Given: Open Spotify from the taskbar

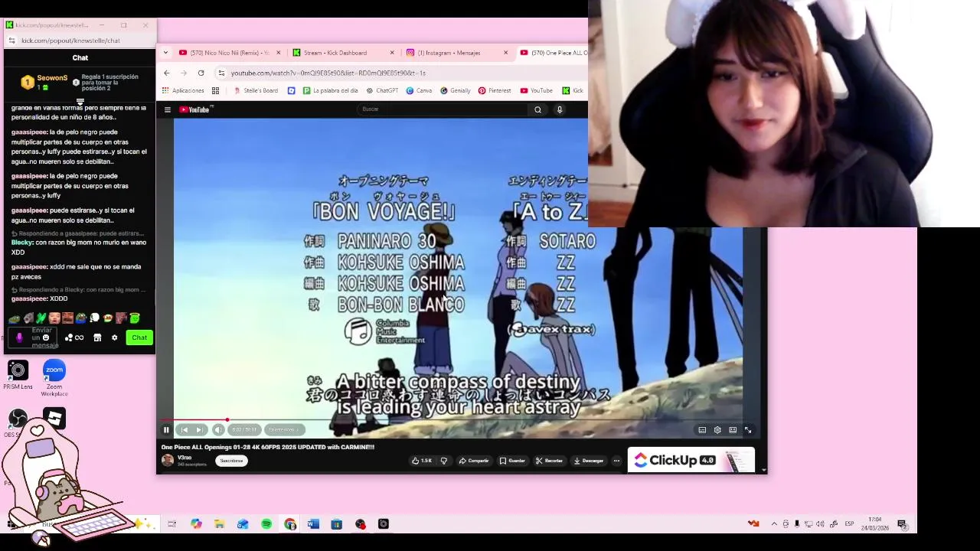Looking at the screenshot, I should 266,524.
